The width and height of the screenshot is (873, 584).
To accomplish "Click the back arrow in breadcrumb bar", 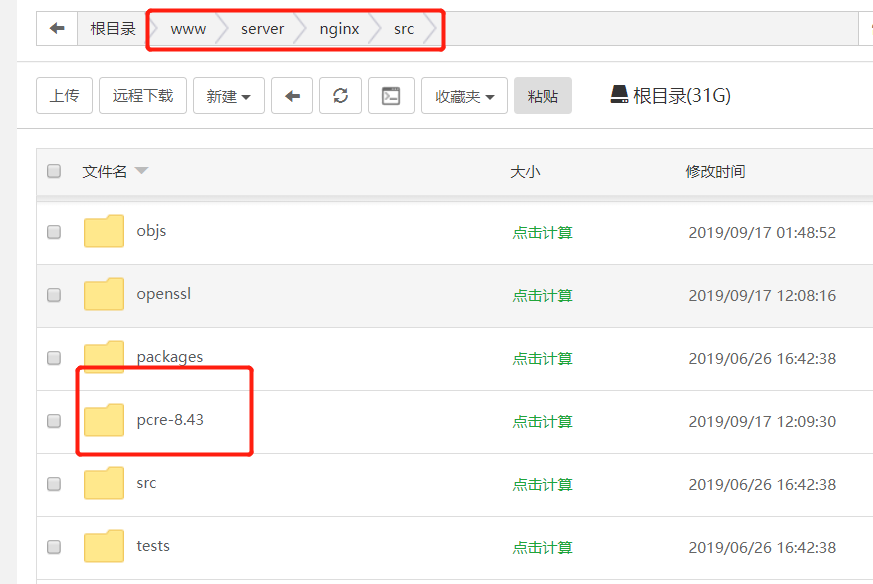I will (x=57, y=29).
